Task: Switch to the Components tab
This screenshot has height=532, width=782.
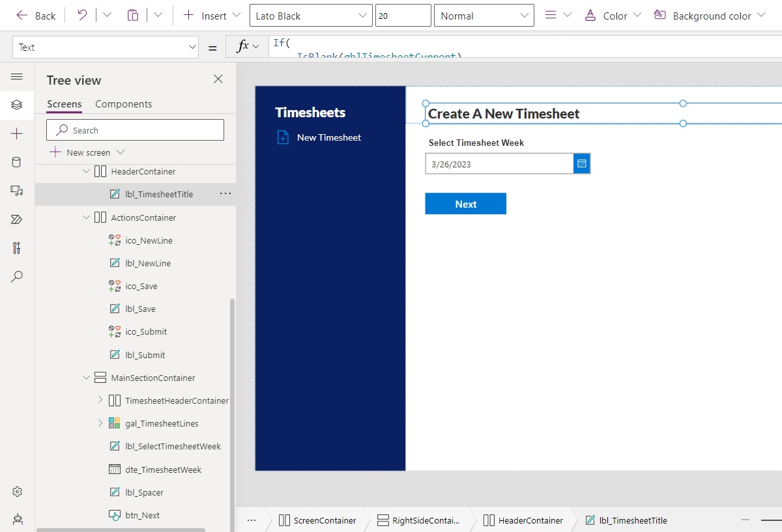Action: coord(124,104)
